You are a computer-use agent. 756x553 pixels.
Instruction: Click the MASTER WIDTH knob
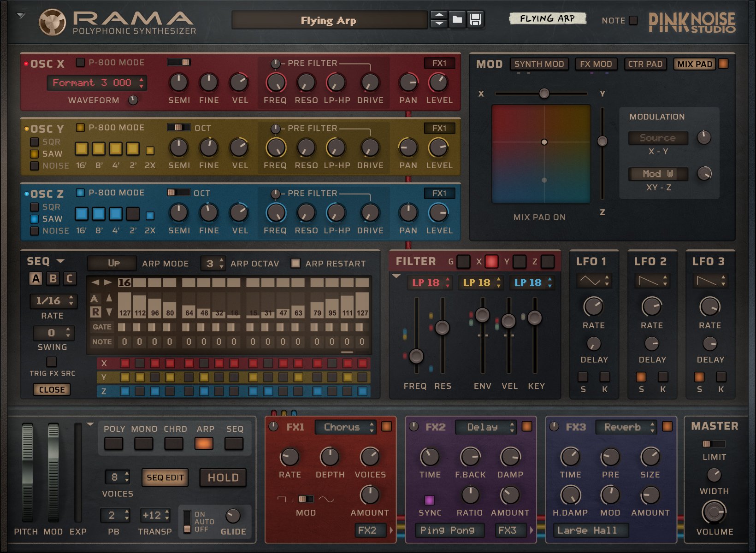[714, 474]
